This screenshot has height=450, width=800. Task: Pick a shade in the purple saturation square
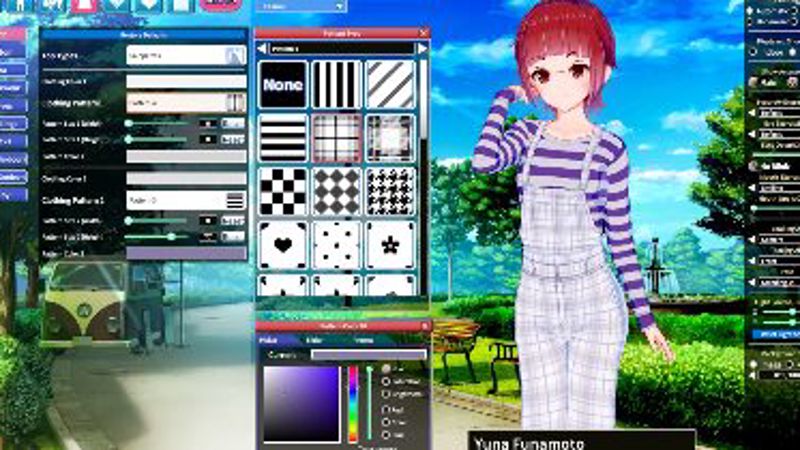(301, 404)
